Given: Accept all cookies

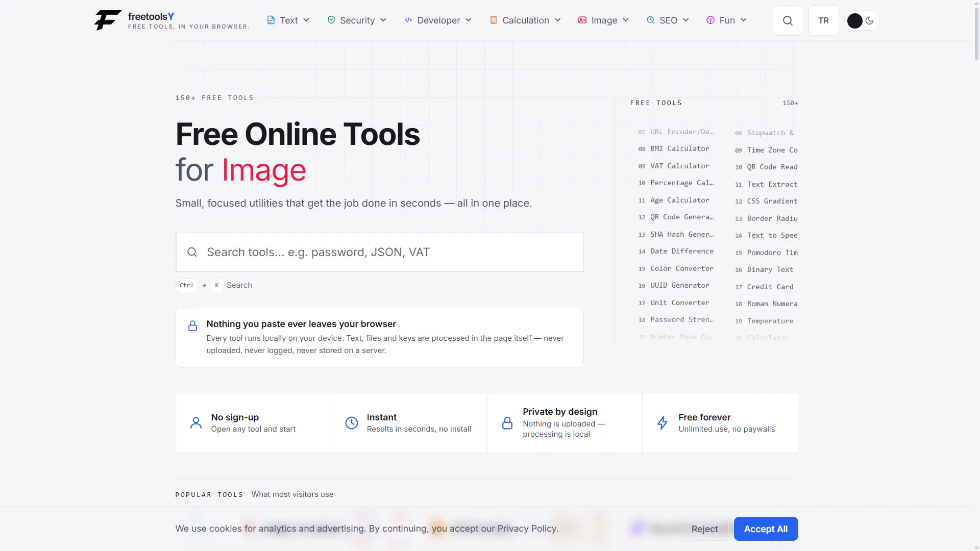Looking at the screenshot, I should [x=766, y=529].
